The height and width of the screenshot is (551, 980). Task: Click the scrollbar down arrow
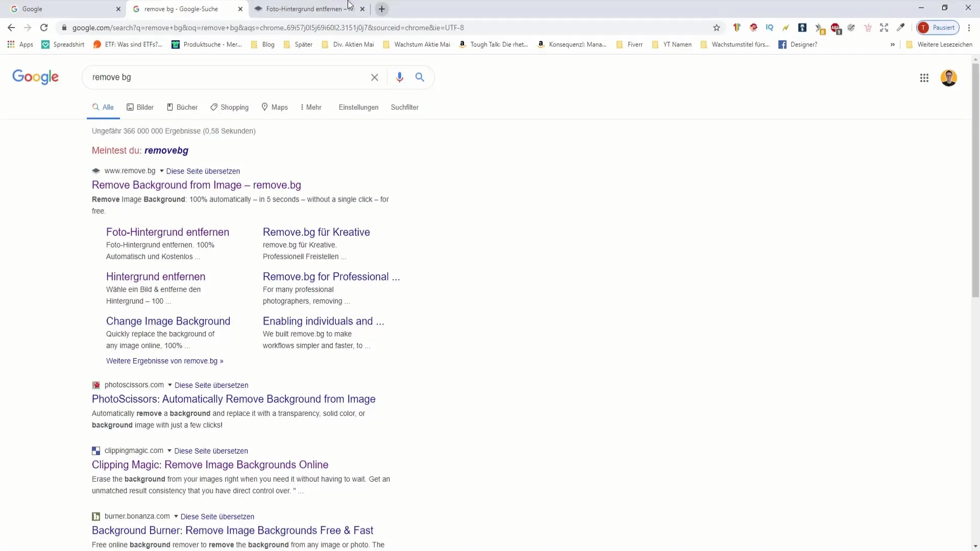pyautogui.click(x=975, y=546)
